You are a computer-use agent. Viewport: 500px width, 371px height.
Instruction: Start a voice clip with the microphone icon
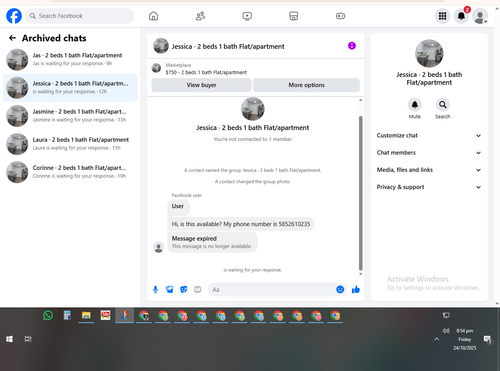tap(155, 289)
